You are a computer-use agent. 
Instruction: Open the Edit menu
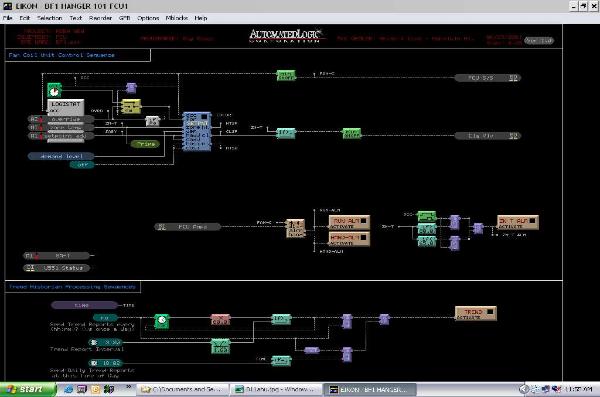pyautogui.click(x=24, y=18)
